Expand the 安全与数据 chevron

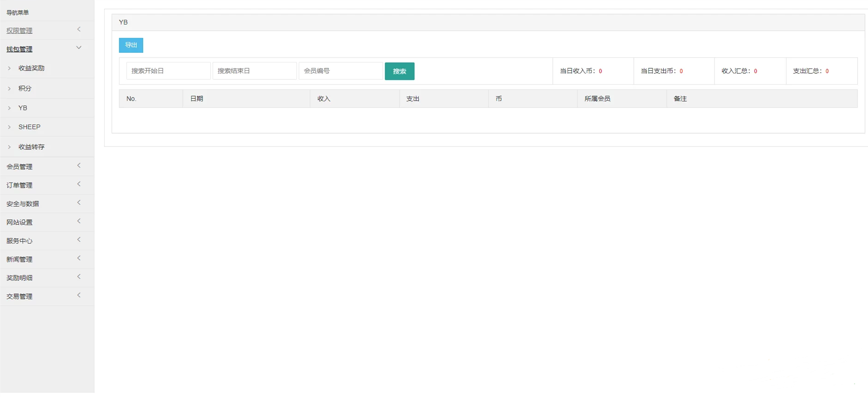pos(79,203)
